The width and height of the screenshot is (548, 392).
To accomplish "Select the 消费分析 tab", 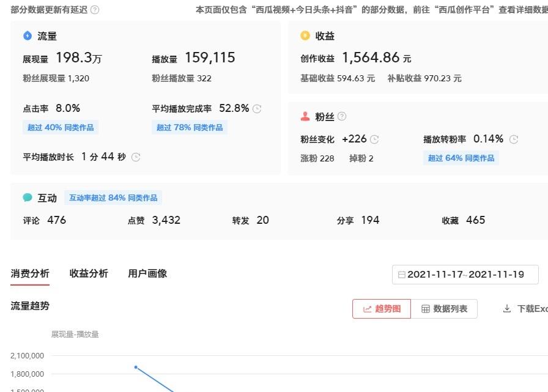I will 30,273.
